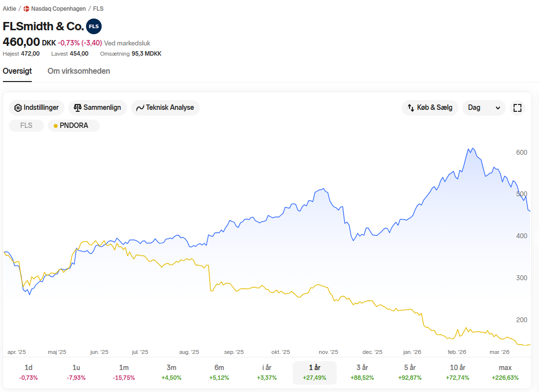Click the scales icon in Sammenlign
This screenshot has height=392, width=539.
click(x=78, y=108)
